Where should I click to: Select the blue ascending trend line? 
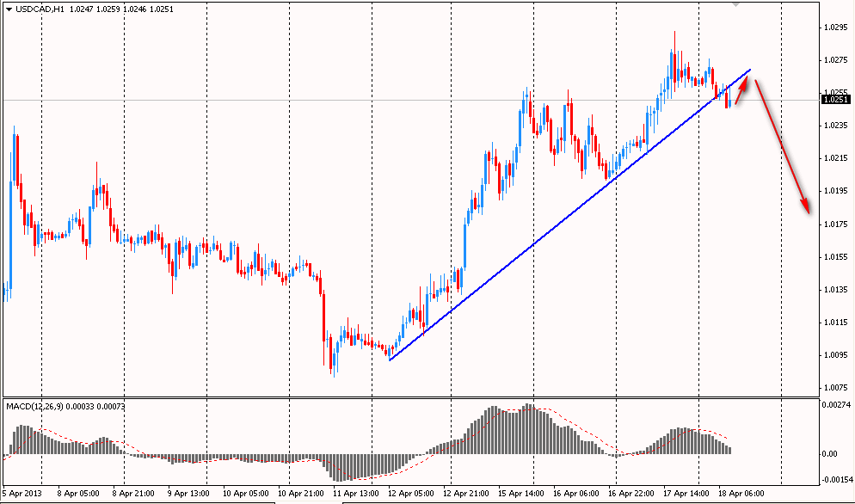[x=569, y=216]
